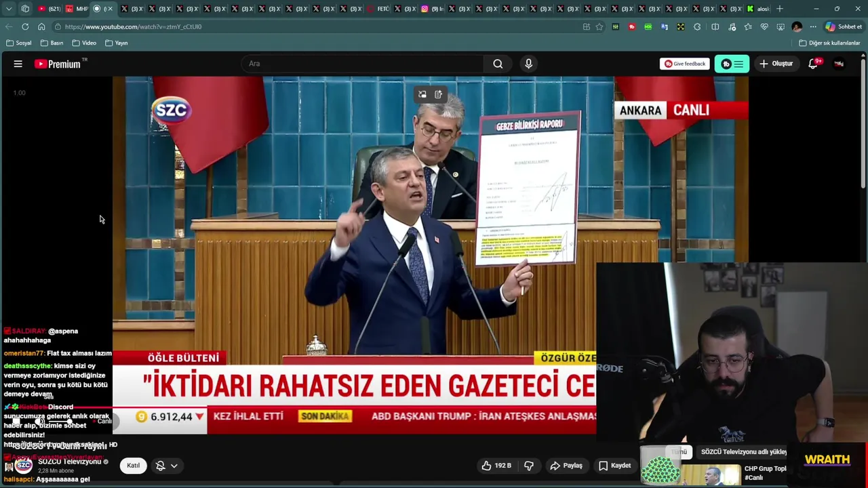Switch to the MHP tab

[x=77, y=9]
